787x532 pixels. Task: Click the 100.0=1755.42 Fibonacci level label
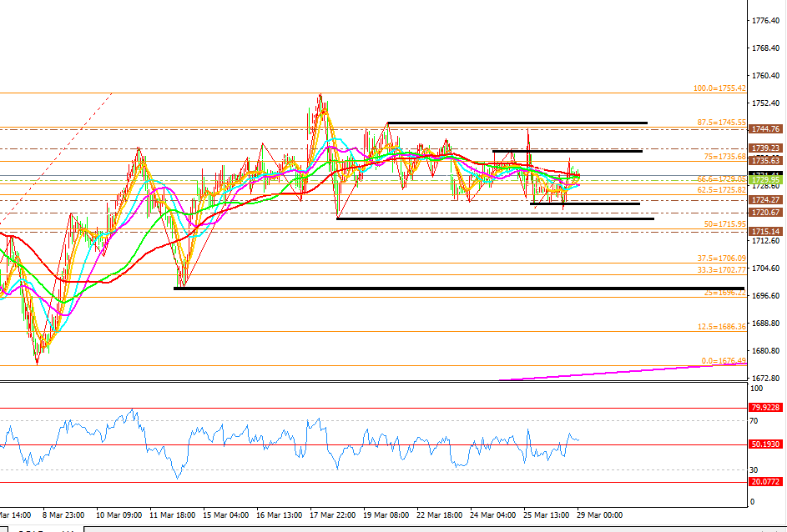[719, 88]
